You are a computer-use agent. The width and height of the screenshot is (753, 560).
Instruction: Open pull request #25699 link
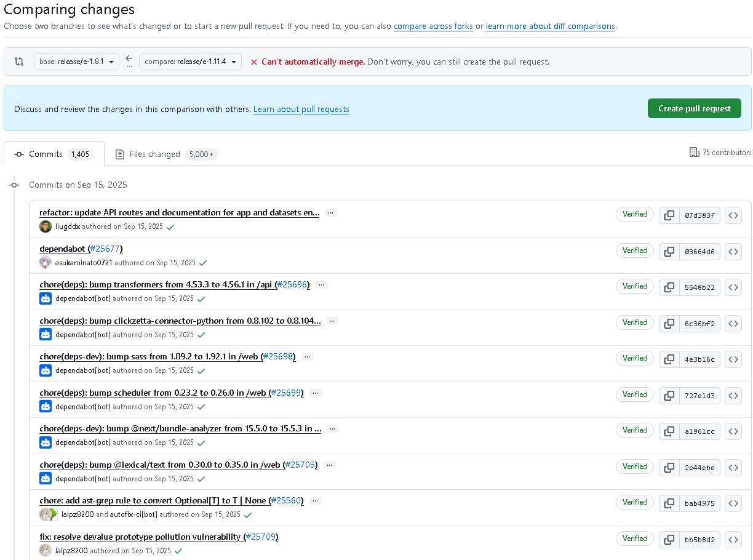pos(286,393)
